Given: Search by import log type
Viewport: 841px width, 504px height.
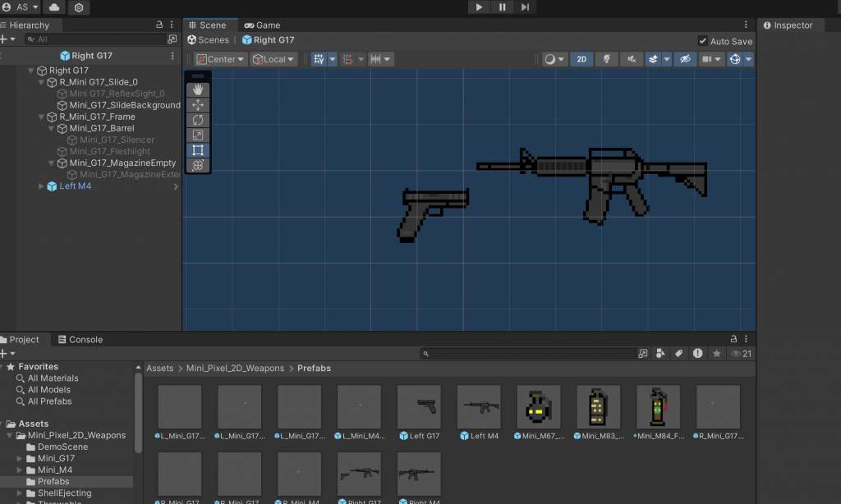Looking at the screenshot, I should click(697, 353).
